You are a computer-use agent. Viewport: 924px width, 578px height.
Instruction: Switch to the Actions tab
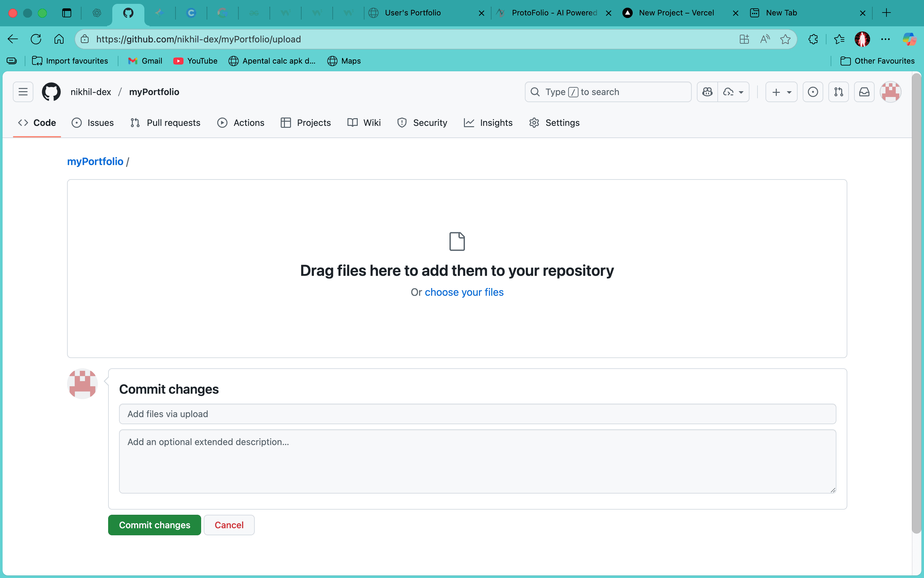[241, 123]
